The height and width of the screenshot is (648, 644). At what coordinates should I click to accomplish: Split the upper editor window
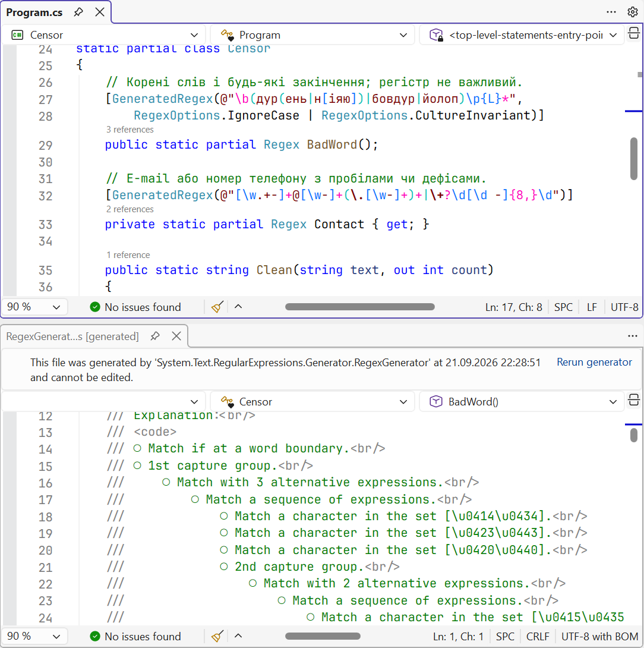[x=634, y=33]
